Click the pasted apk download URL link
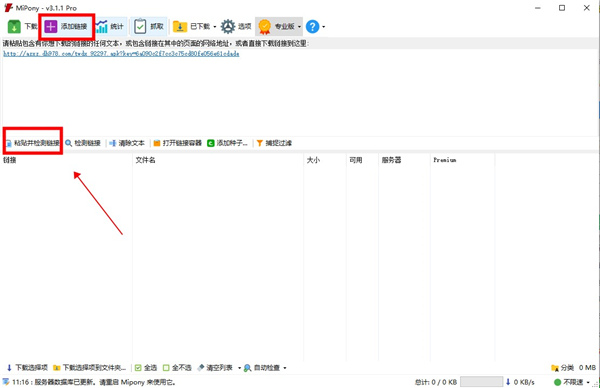Image resolution: width=600 pixels, height=388 pixels. click(121, 54)
